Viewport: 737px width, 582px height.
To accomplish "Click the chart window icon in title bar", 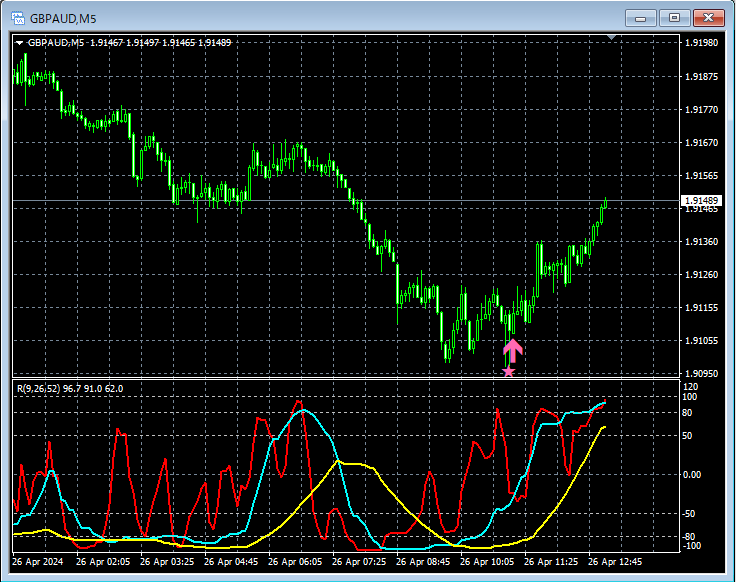I will (x=17, y=18).
